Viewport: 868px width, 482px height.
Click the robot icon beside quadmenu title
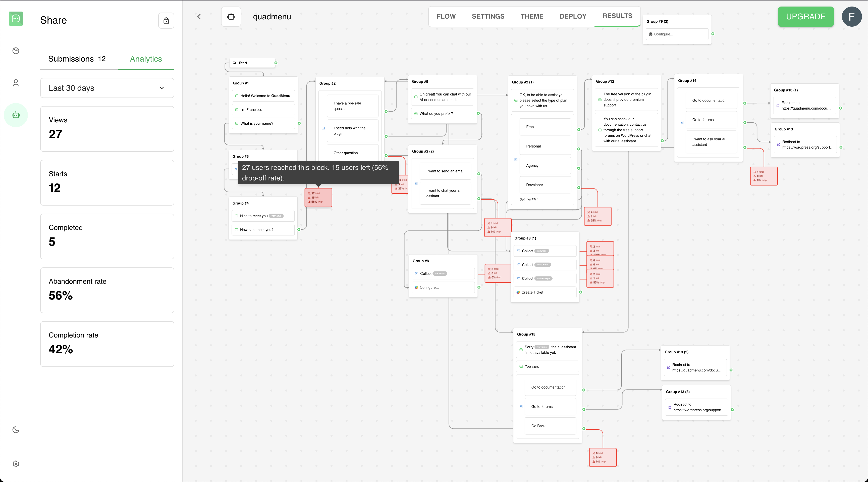pyautogui.click(x=231, y=17)
